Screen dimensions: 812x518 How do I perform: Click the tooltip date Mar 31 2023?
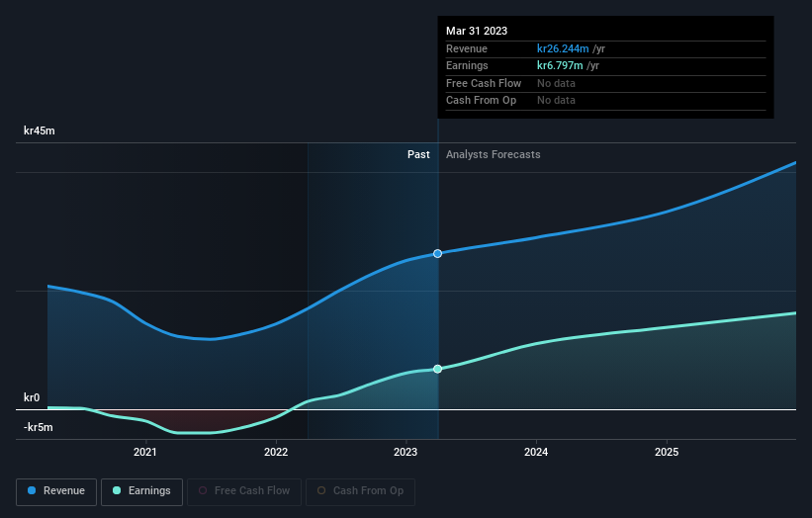click(x=477, y=31)
